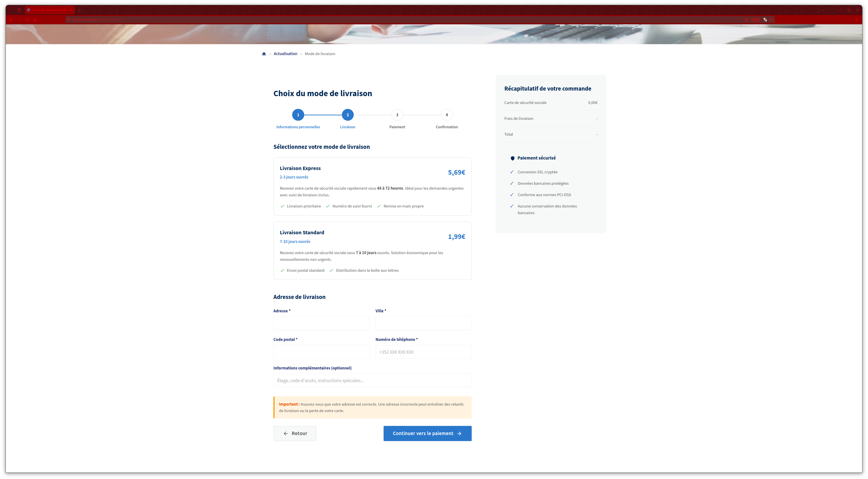Click the 0,00€ amount in the summary
Viewport: 868px width, 479px height.
593,103
